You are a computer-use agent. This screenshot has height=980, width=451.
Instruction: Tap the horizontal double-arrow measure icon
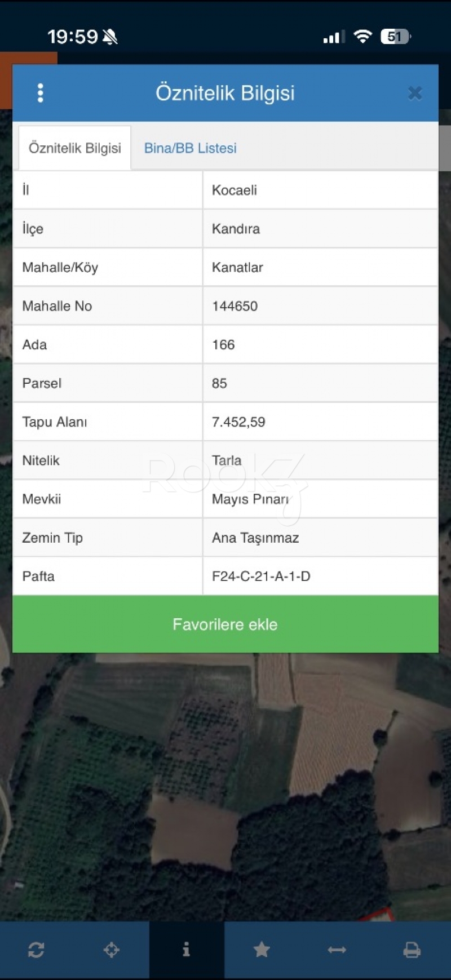(x=337, y=950)
